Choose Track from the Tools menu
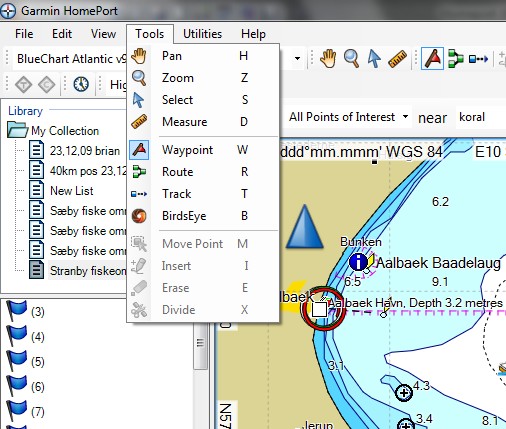Image resolution: width=506 pixels, height=429 pixels. (203, 194)
